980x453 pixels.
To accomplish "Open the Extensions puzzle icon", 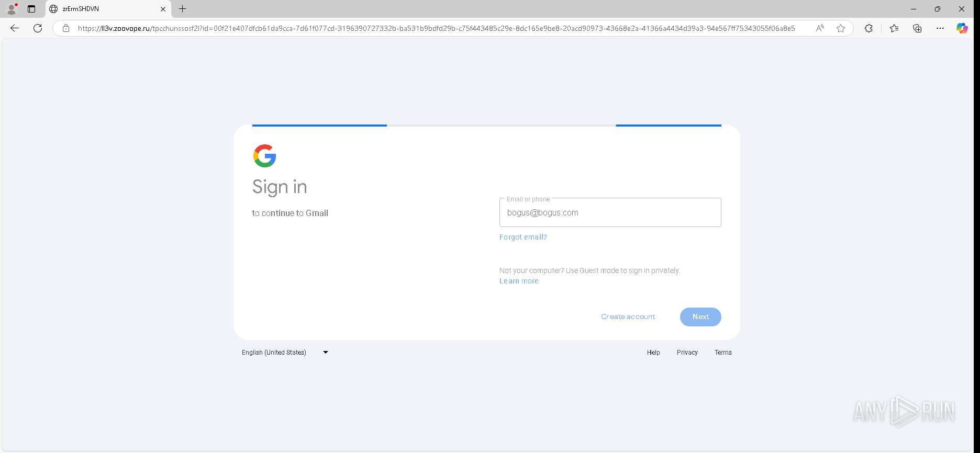I will point(868,28).
